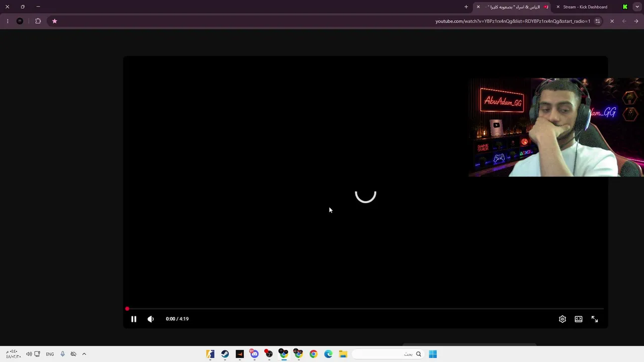Screen dimensions: 644x362
Task: Open a new browser tab
Action: click(466, 7)
